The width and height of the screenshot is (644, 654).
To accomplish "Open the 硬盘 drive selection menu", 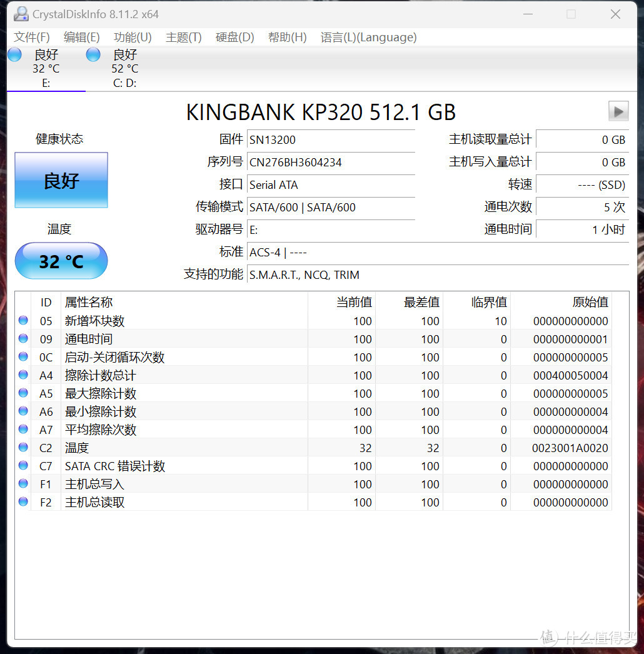I will point(234,38).
